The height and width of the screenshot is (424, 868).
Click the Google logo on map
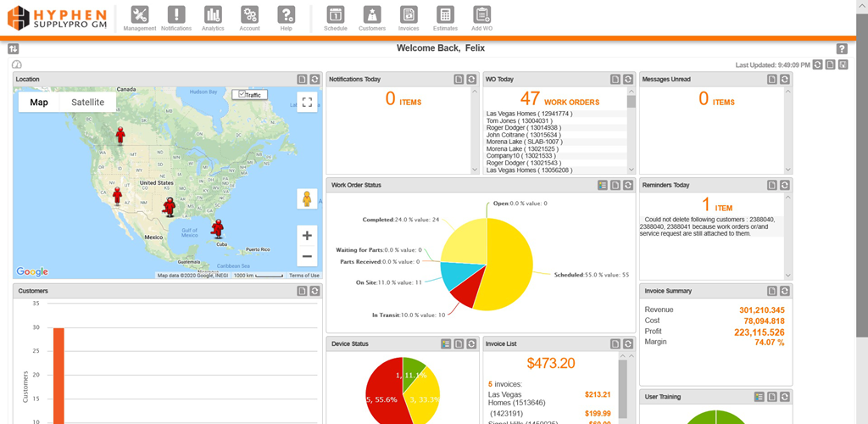pyautogui.click(x=32, y=271)
